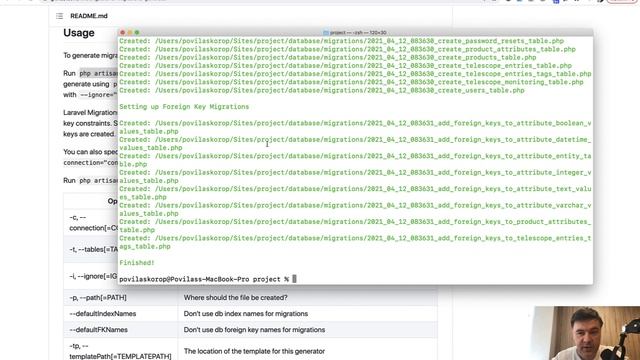Click the '--defaultIndexNames' option cell
This screenshot has width=640, height=360.
pos(120,313)
